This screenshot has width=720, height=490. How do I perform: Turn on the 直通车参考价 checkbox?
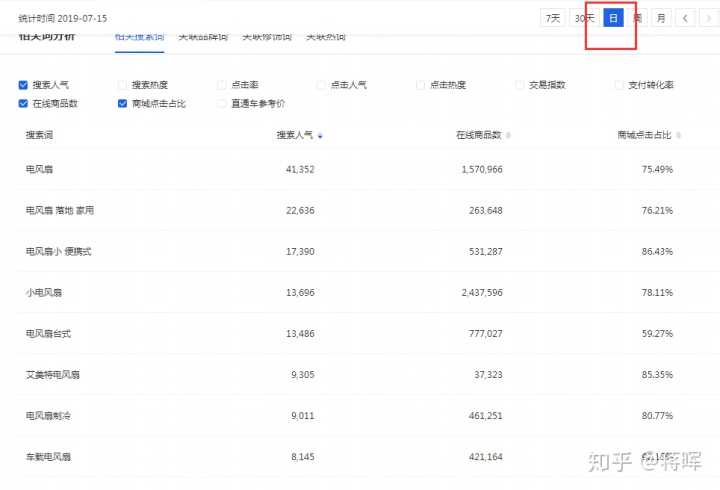pos(222,103)
